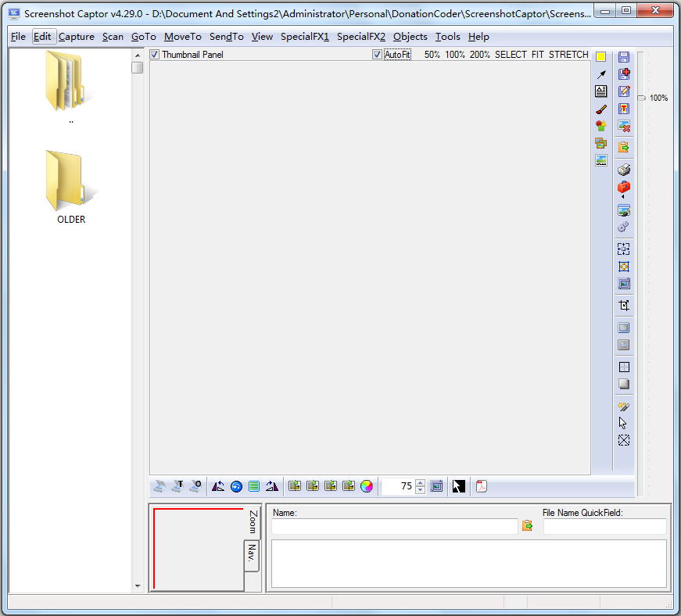Screen dimensions: 681x616
Task: Open the OLDER folder thumbnail
Action: click(71, 187)
